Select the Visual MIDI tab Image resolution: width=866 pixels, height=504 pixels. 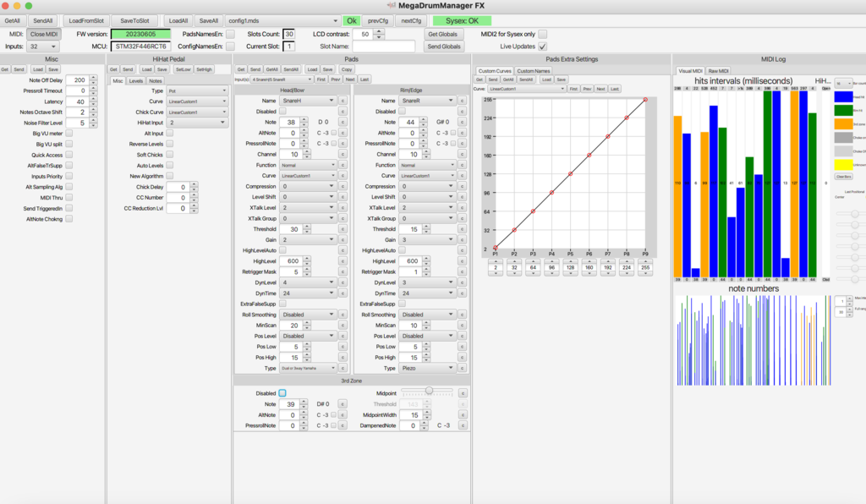[690, 71]
